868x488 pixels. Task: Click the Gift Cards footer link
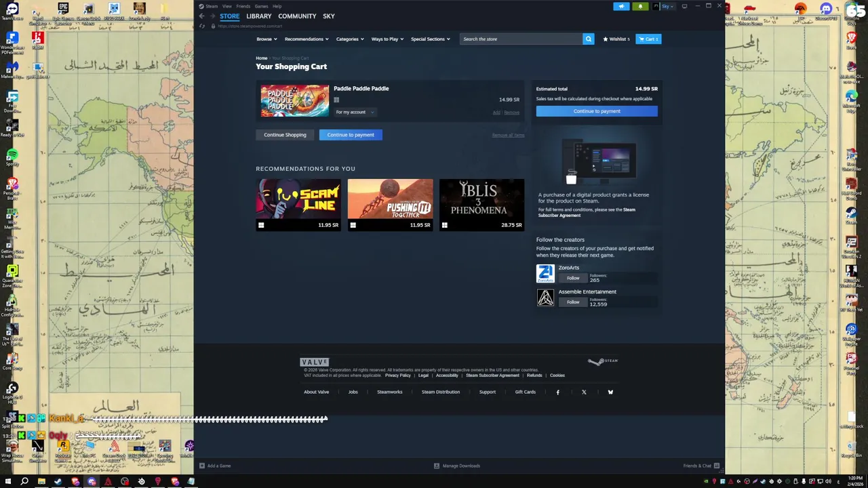(525, 392)
